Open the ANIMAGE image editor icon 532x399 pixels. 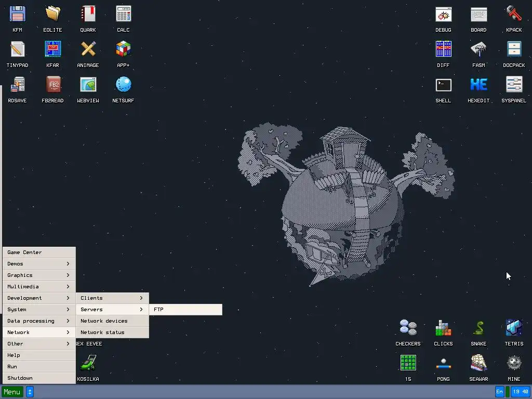[88, 49]
